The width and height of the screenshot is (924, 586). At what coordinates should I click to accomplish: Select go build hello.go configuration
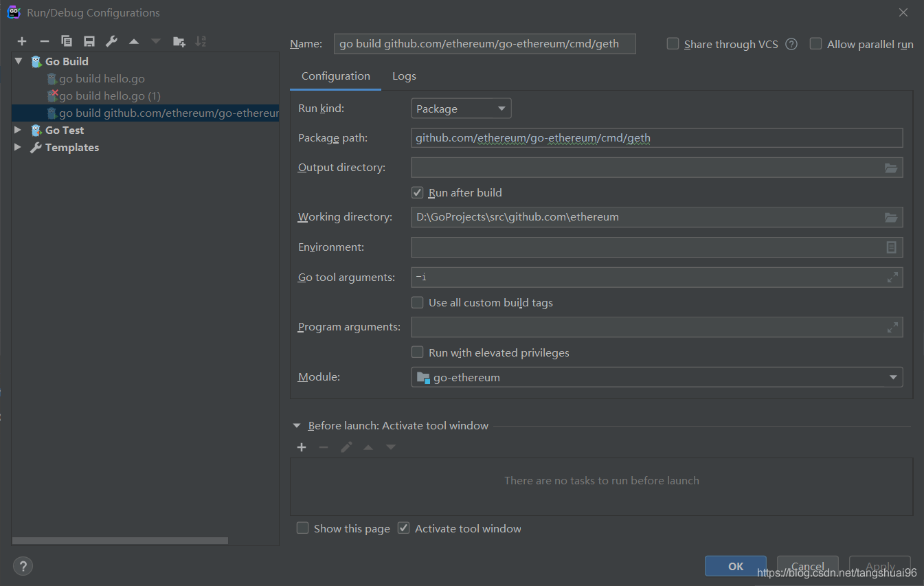(x=102, y=79)
